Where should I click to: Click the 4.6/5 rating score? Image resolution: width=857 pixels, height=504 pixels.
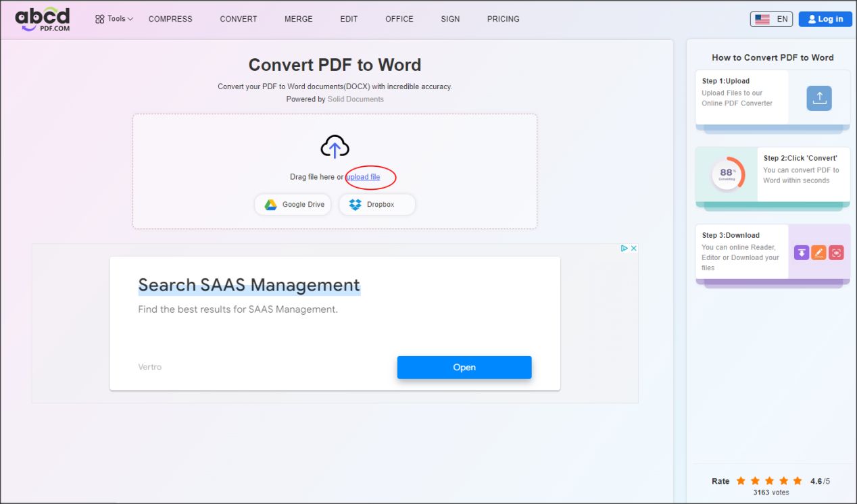pyautogui.click(x=820, y=482)
